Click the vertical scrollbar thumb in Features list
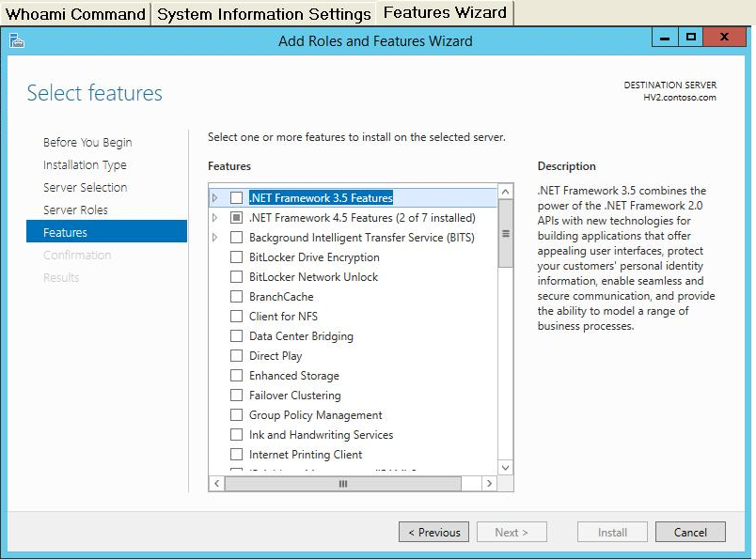756x559 pixels. [x=505, y=234]
